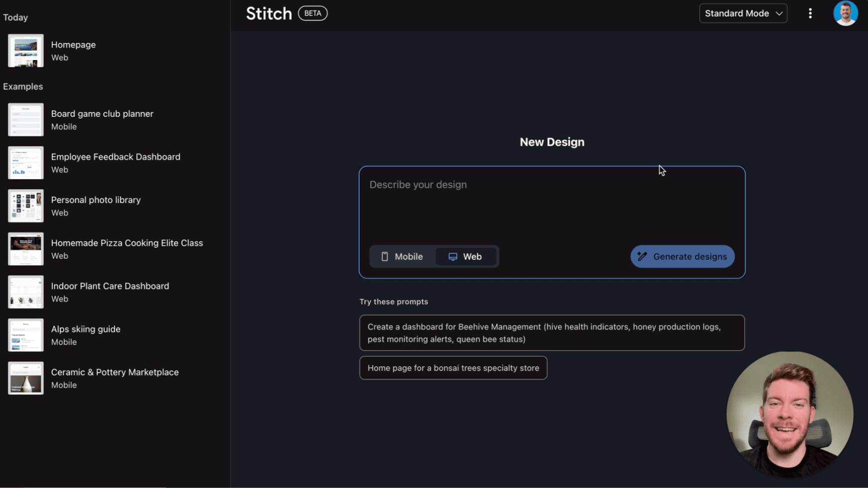Viewport: 868px width, 488px height.
Task: Switch output type to Mobile
Action: click(x=403, y=256)
